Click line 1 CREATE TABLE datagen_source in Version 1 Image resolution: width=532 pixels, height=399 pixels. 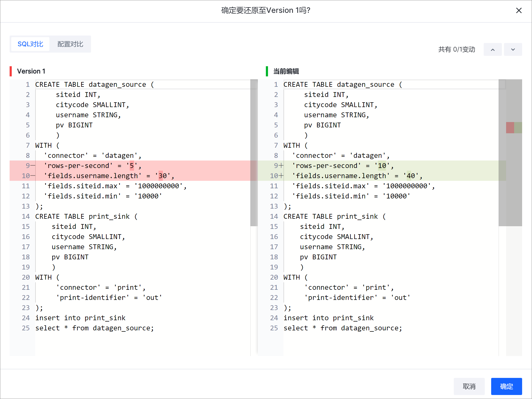[94, 84]
